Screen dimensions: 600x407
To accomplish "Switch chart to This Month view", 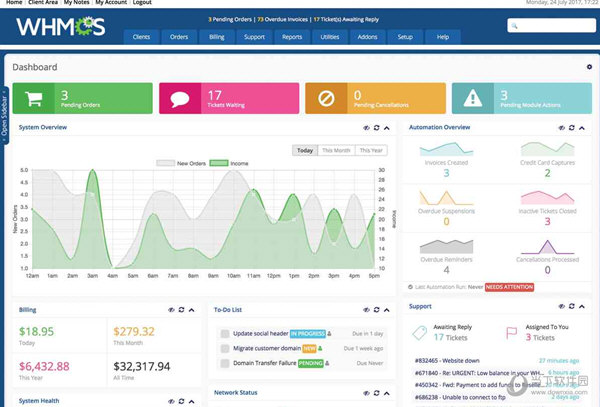I will (x=336, y=150).
